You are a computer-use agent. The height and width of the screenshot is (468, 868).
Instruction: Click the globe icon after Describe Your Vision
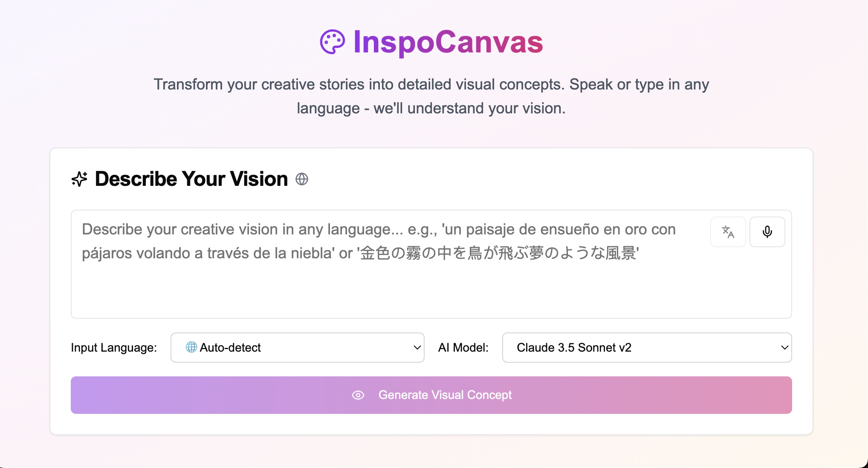point(302,179)
